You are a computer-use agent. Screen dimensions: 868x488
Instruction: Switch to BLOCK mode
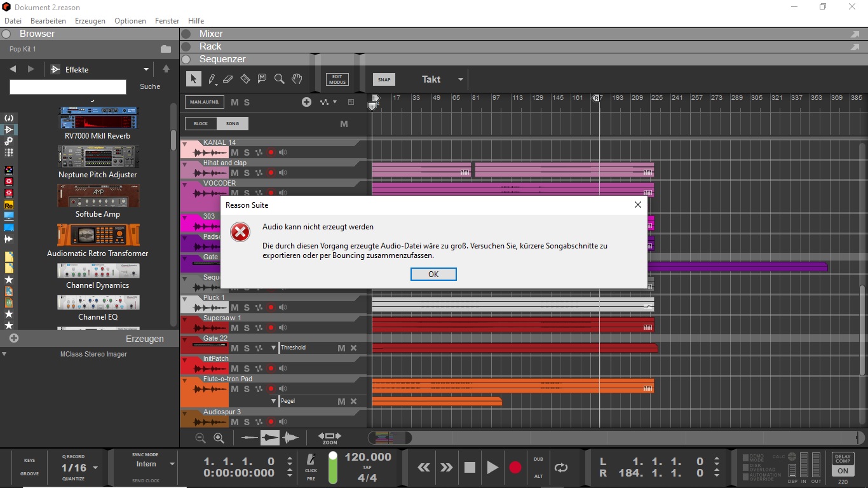pyautogui.click(x=201, y=124)
